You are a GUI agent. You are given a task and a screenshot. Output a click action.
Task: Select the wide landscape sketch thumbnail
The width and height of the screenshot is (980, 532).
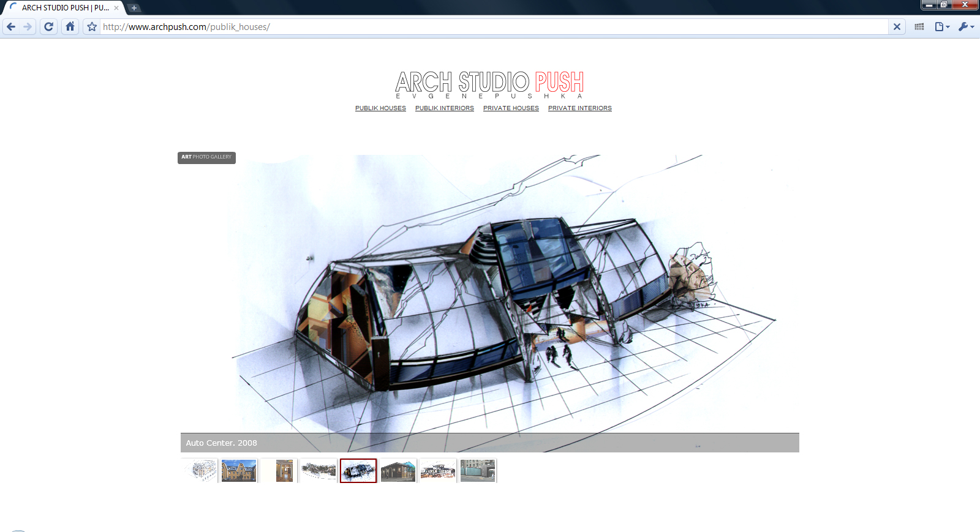318,471
